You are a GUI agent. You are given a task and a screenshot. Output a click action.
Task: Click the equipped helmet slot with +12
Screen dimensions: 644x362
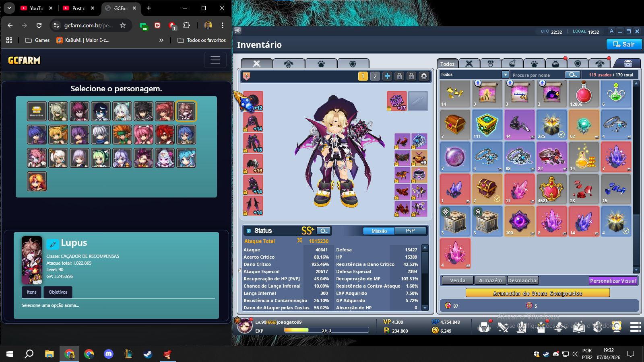click(253, 101)
